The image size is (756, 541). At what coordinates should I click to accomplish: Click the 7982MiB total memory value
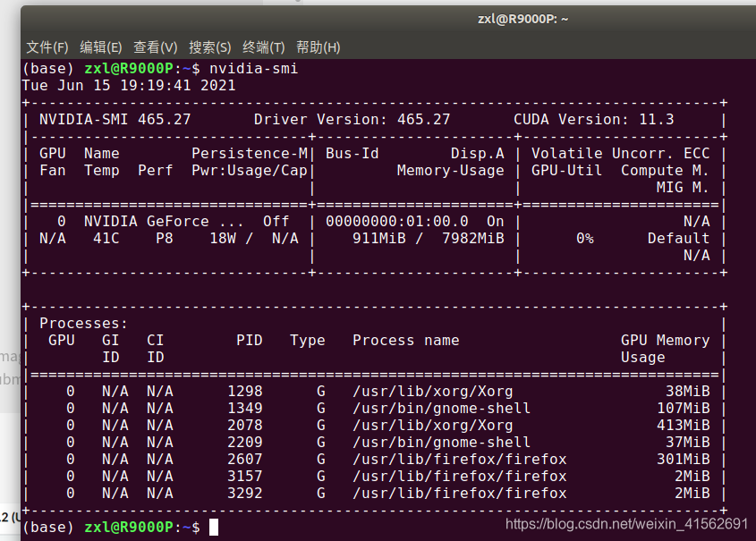click(x=473, y=239)
